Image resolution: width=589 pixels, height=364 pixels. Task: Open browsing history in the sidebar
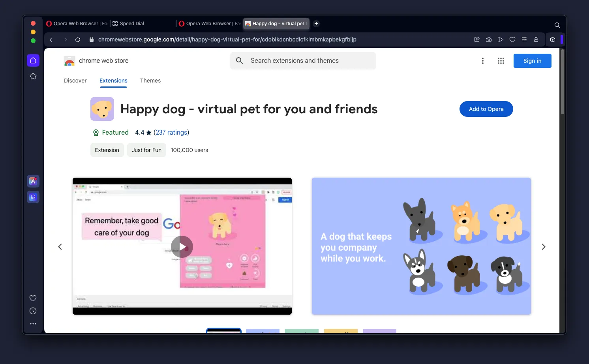coord(33,311)
